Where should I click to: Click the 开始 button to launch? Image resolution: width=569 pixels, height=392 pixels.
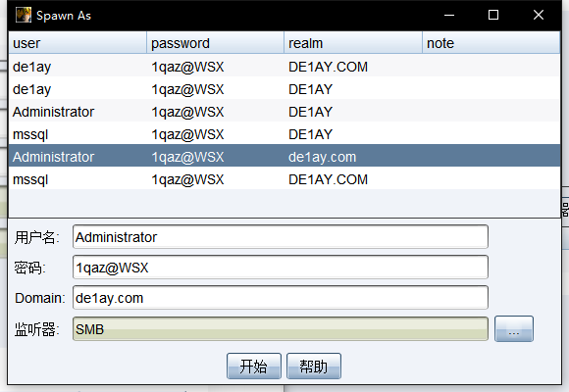point(254,366)
